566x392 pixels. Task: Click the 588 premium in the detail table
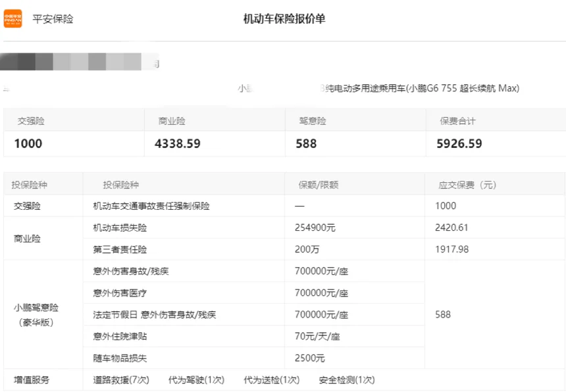442,314
